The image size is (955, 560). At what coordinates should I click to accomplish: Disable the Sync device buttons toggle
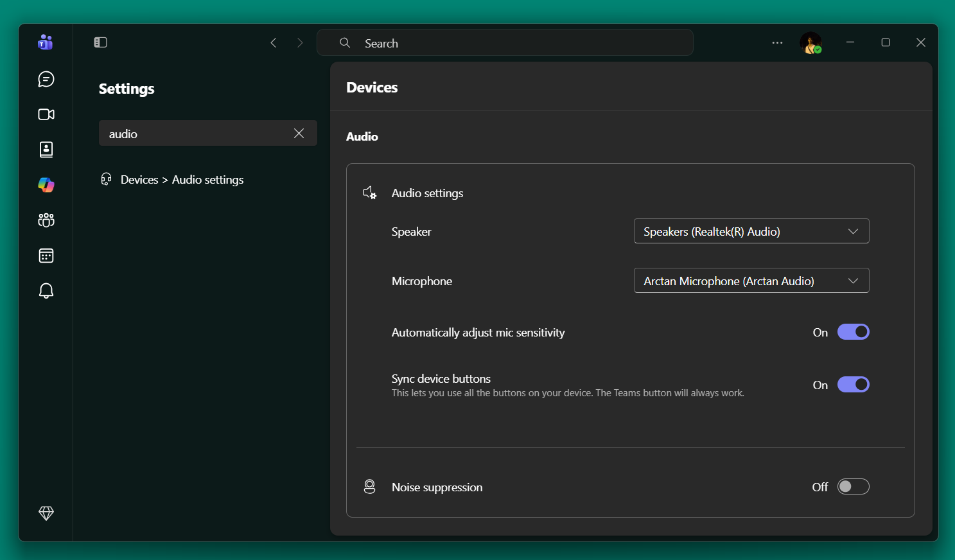(x=853, y=385)
